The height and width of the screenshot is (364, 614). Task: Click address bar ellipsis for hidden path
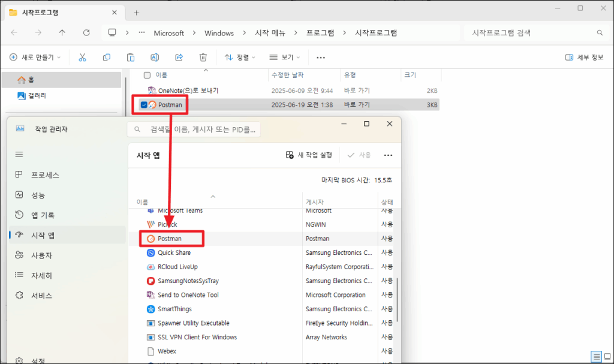coord(142,33)
